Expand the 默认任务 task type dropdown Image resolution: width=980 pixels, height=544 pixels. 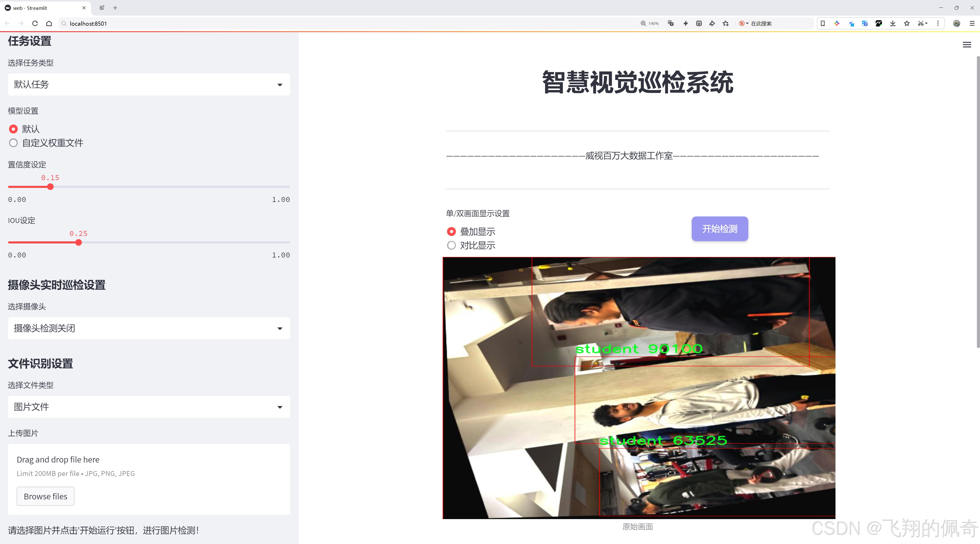pos(149,84)
